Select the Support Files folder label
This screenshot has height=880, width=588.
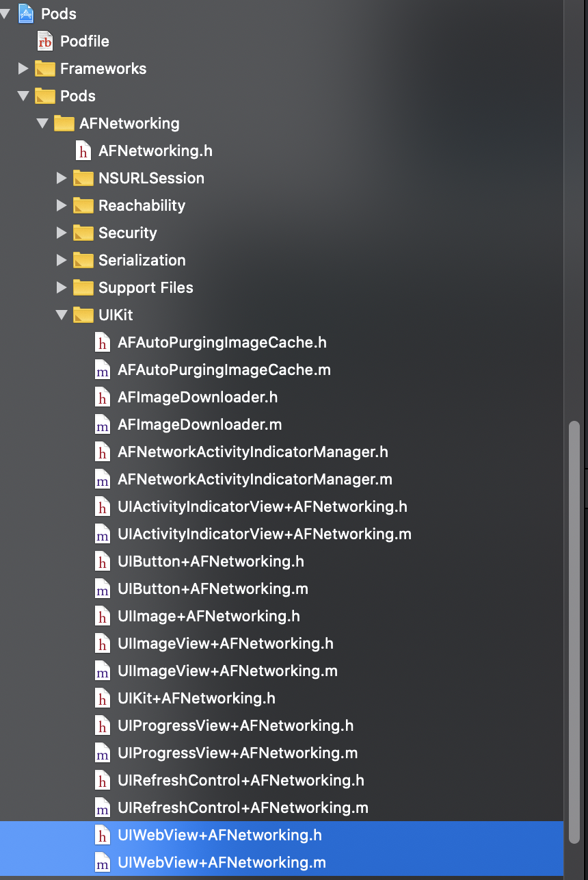tap(146, 287)
